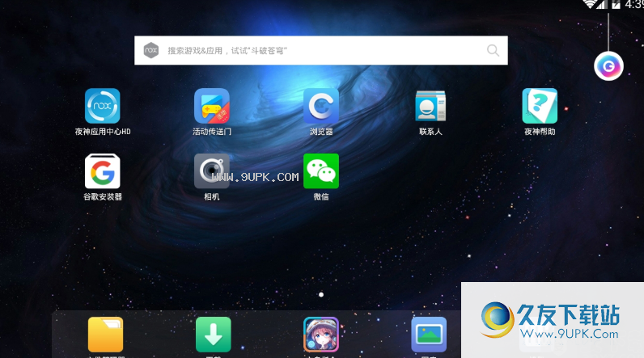Click the magnifier search icon in search bar
This screenshot has height=358, width=644.
pos(493,50)
